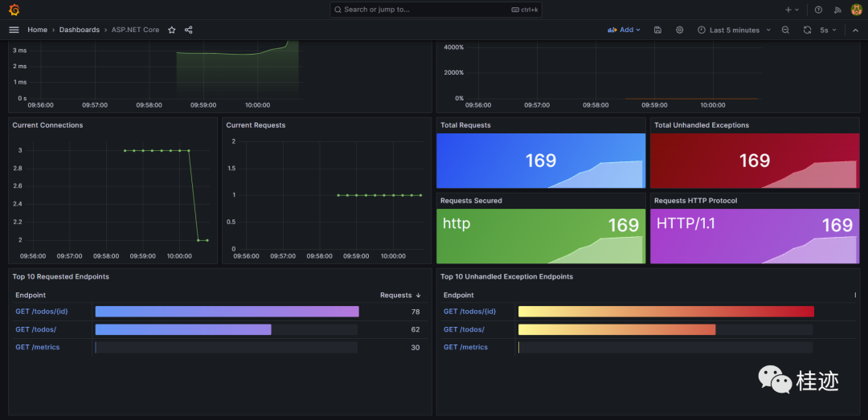This screenshot has height=420, width=868.
Task: Sort by the Requests column header
Action: 400,295
